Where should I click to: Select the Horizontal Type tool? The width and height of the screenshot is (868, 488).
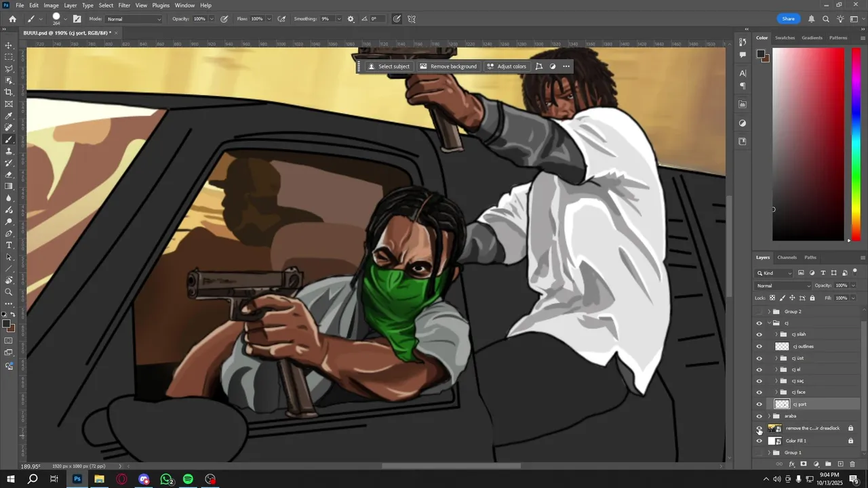pos(9,245)
